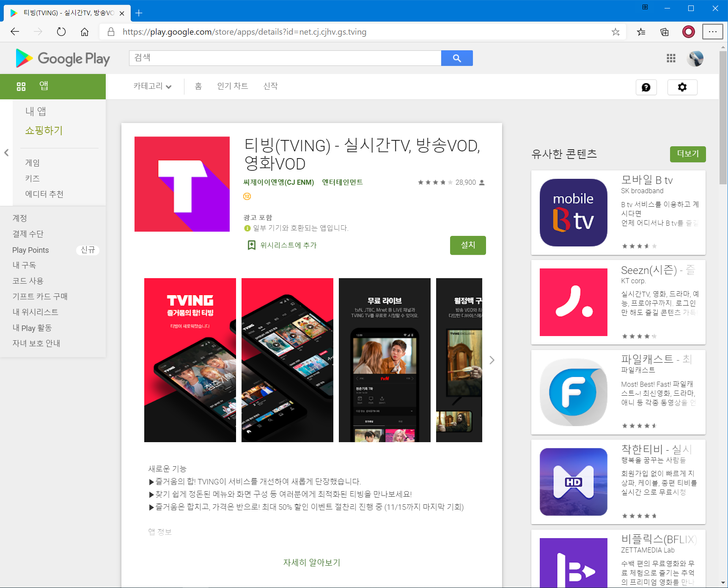Select 게임 in sidebar

pos(33,163)
